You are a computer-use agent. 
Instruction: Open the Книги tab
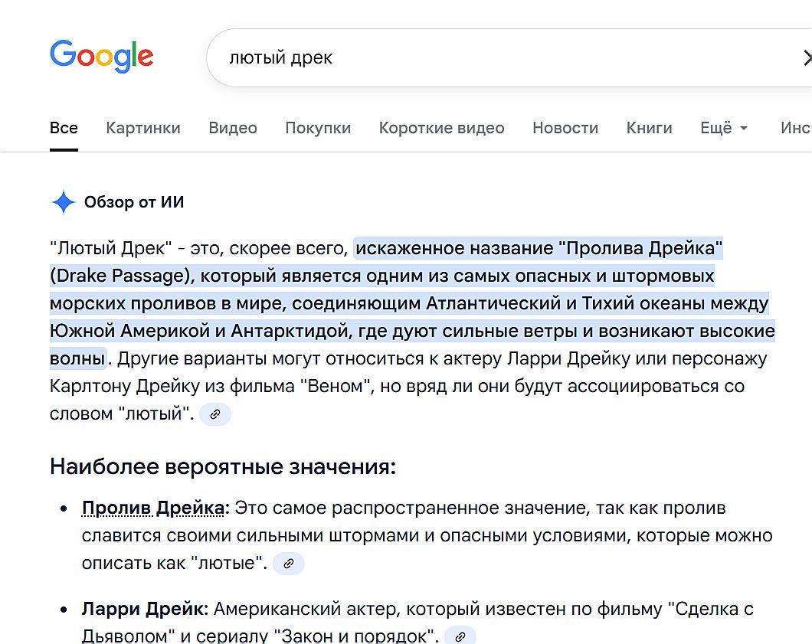pyautogui.click(x=649, y=128)
